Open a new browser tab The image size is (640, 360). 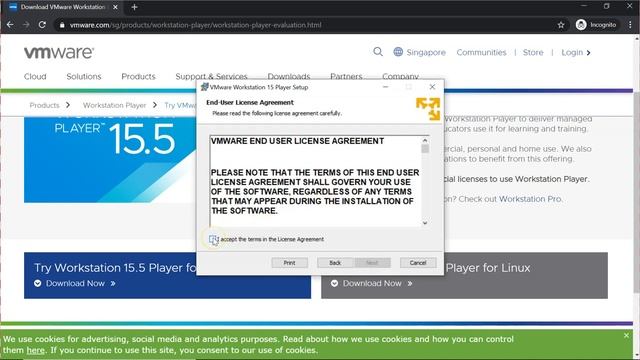coord(134,7)
